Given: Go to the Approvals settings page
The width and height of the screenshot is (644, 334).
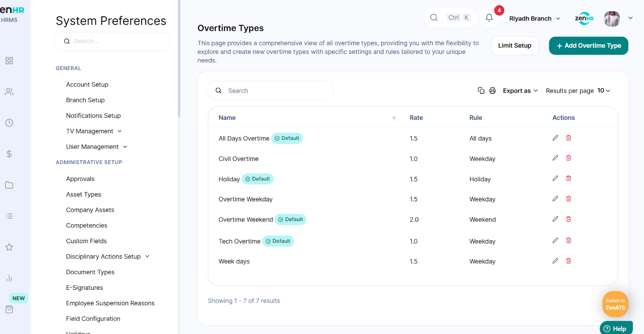Looking at the screenshot, I should 80,179.
